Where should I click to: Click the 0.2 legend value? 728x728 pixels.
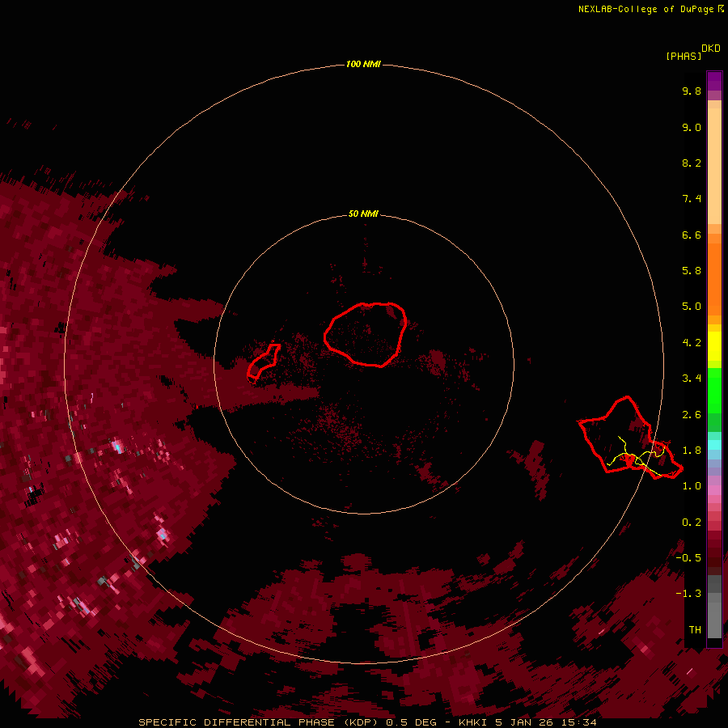[x=692, y=523]
